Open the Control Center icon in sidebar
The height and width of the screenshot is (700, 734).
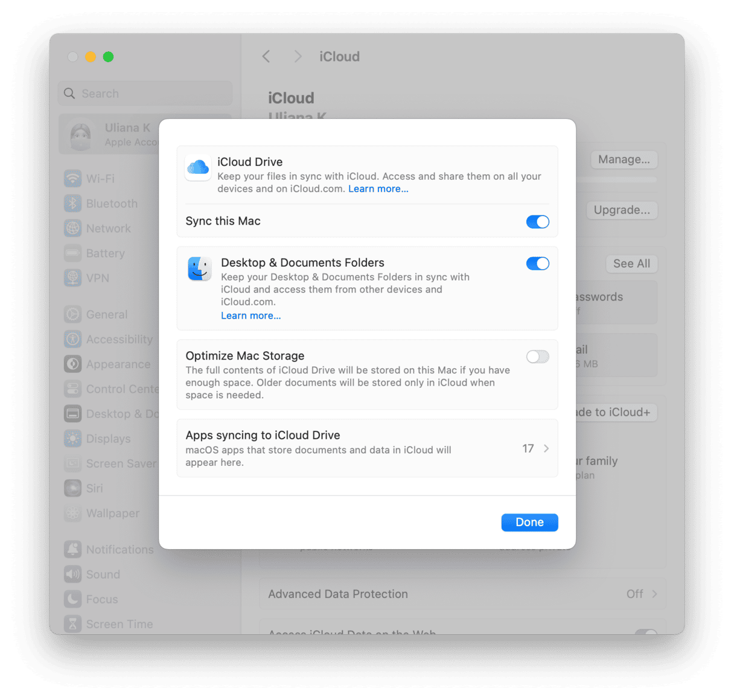tap(73, 389)
